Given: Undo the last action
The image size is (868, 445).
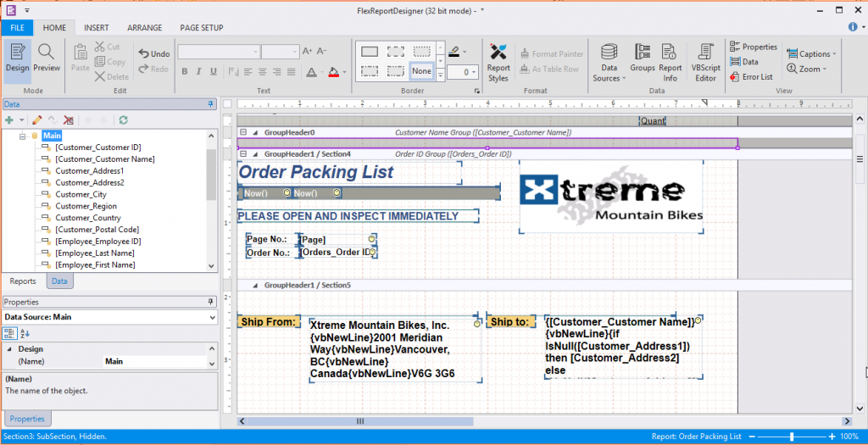Looking at the screenshot, I should (154, 53).
